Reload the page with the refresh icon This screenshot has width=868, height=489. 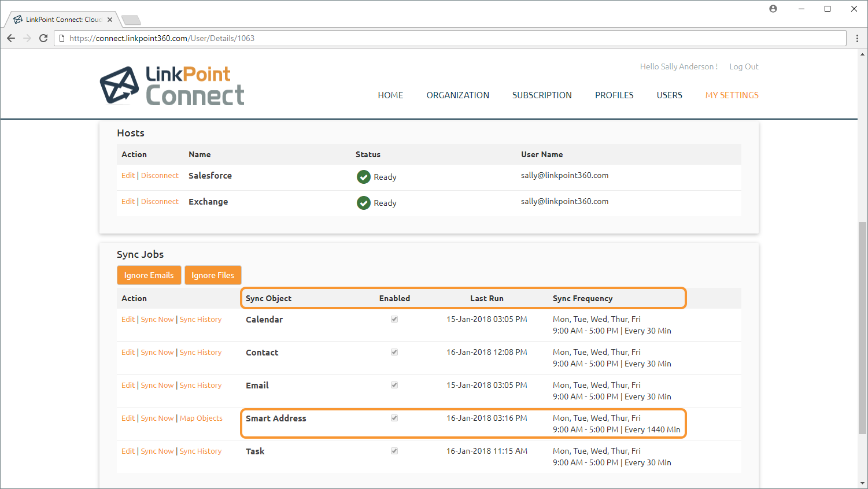pyautogui.click(x=43, y=38)
